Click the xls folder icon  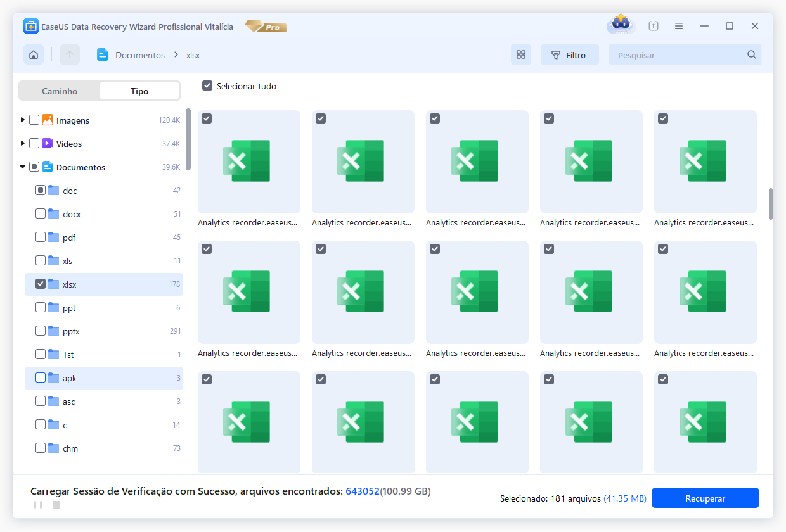(54, 260)
